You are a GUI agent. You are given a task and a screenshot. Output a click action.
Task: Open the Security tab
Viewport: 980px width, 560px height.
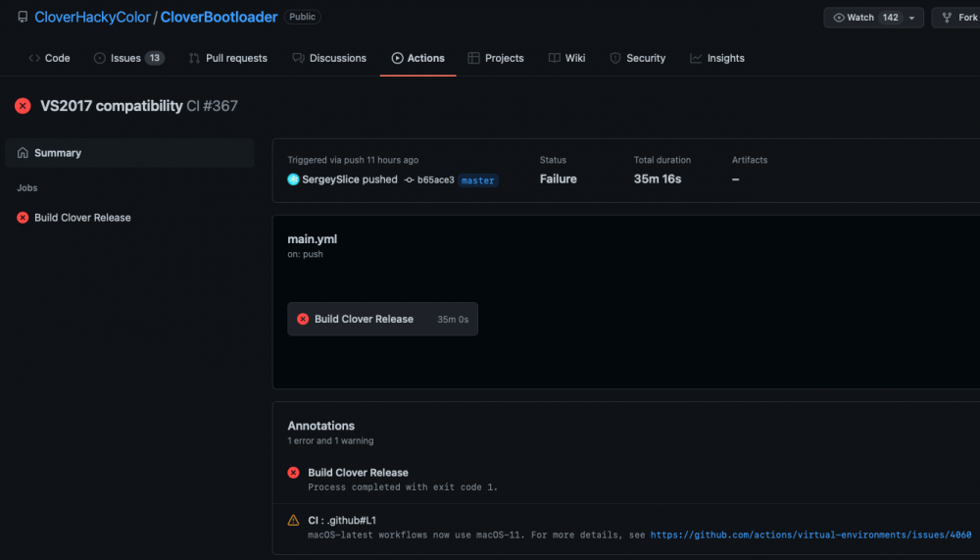tap(638, 58)
